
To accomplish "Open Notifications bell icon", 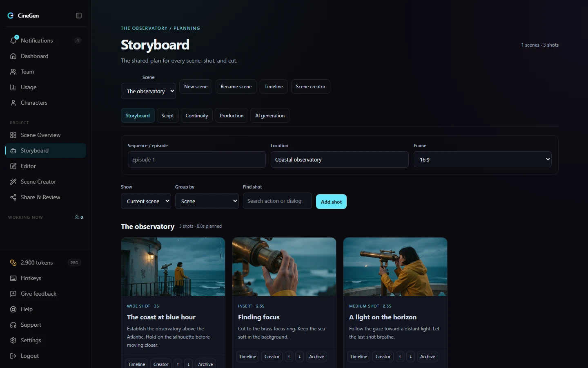I will (13, 40).
